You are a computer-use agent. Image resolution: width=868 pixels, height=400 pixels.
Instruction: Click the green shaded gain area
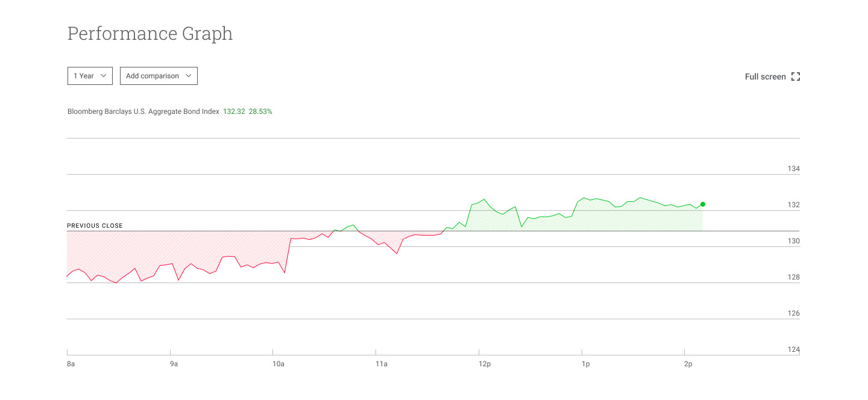tap(603, 218)
